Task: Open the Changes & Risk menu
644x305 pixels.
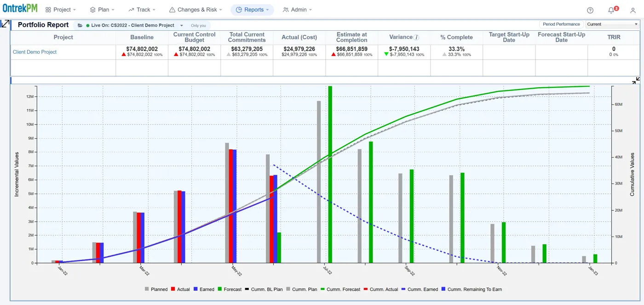Action: coord(195,10)
